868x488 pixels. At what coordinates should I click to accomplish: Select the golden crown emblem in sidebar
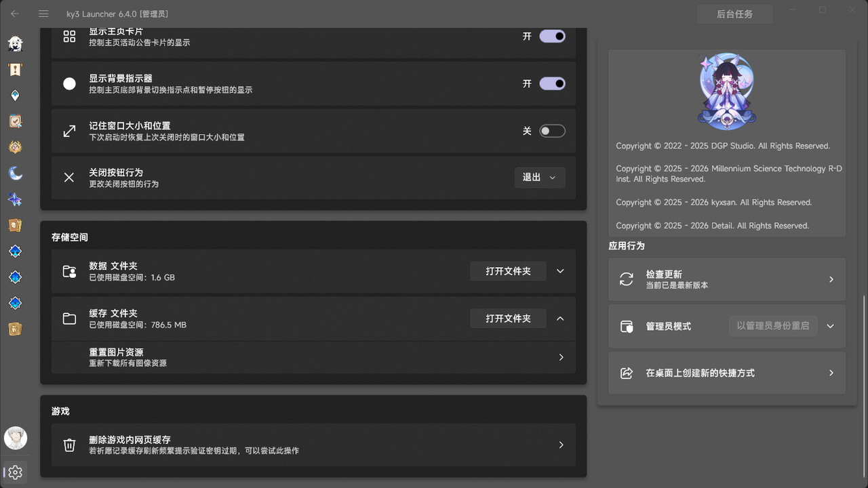click(x=15, y=146)
